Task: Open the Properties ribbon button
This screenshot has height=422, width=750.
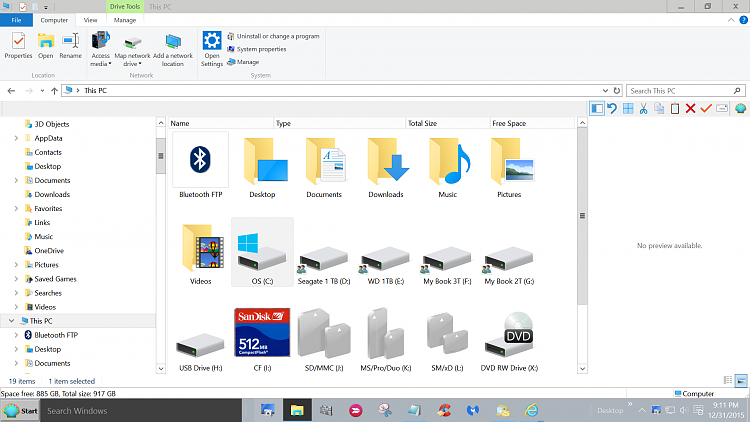Action: coord(18,46)
